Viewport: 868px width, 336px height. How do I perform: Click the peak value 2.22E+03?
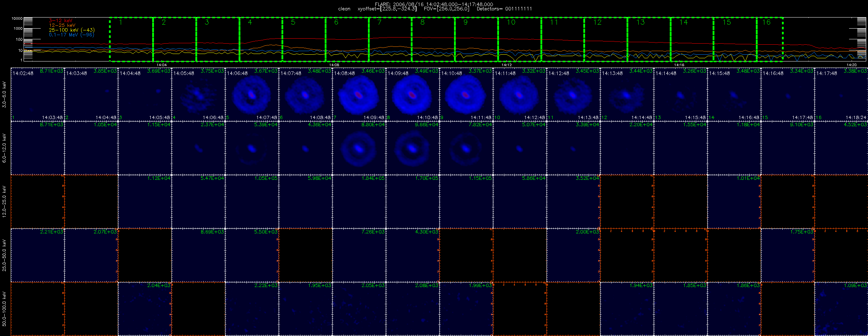[266, 286]
